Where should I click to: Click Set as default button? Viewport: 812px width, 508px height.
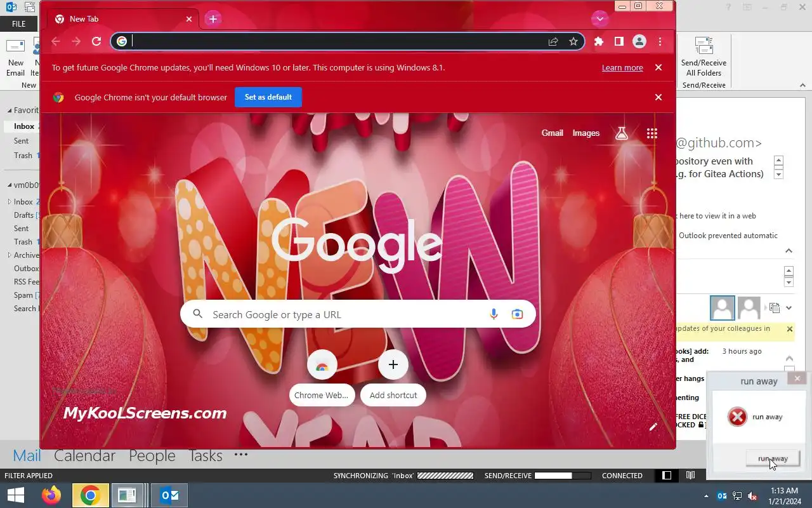coord(268,97)
